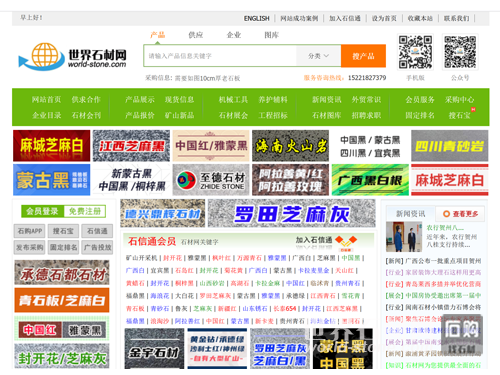Click the 罗田芝麻灰 banner ad

(291, 213)
